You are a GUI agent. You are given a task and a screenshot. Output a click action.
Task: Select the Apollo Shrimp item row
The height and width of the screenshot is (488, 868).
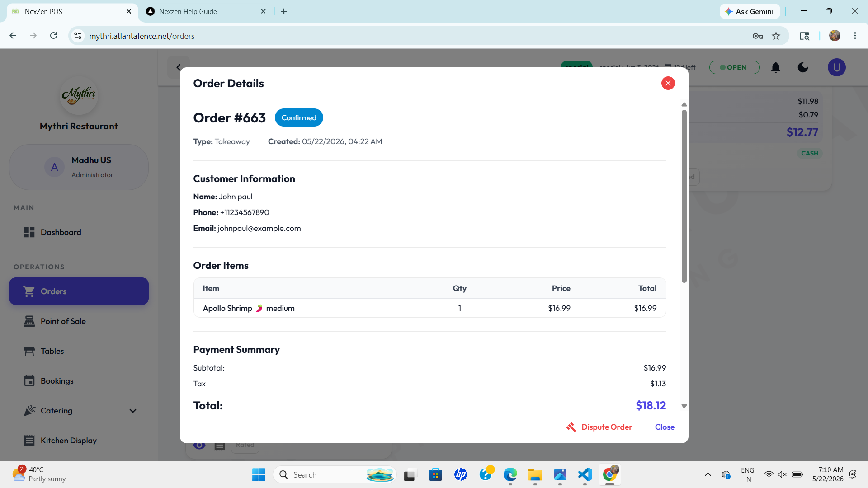click(429, 308)
